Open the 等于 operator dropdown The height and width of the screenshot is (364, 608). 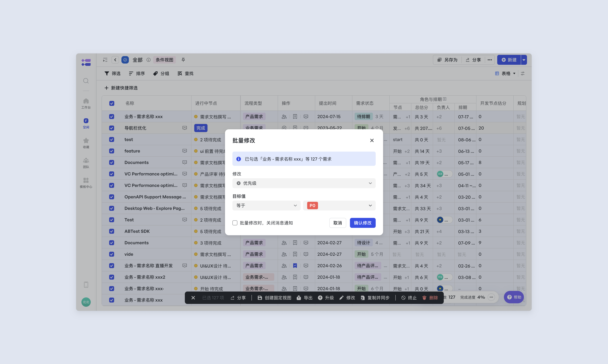pyautogui.click(x=266, y=206)
